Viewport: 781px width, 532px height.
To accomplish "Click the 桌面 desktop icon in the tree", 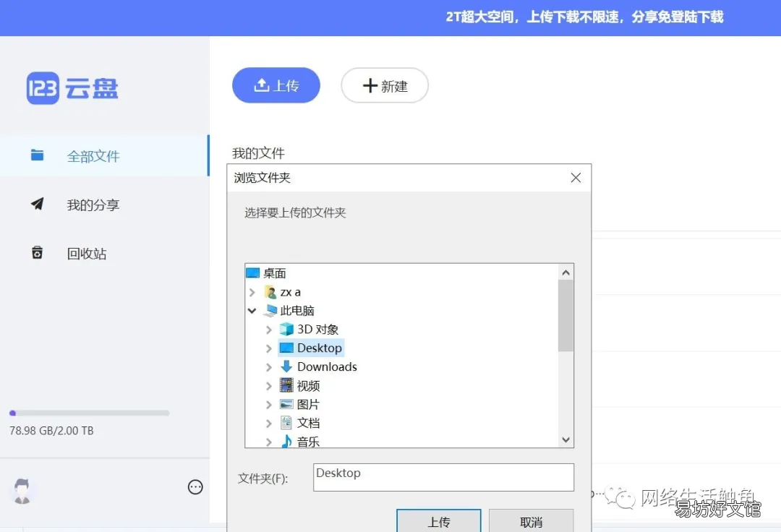I will pos(253,273).
